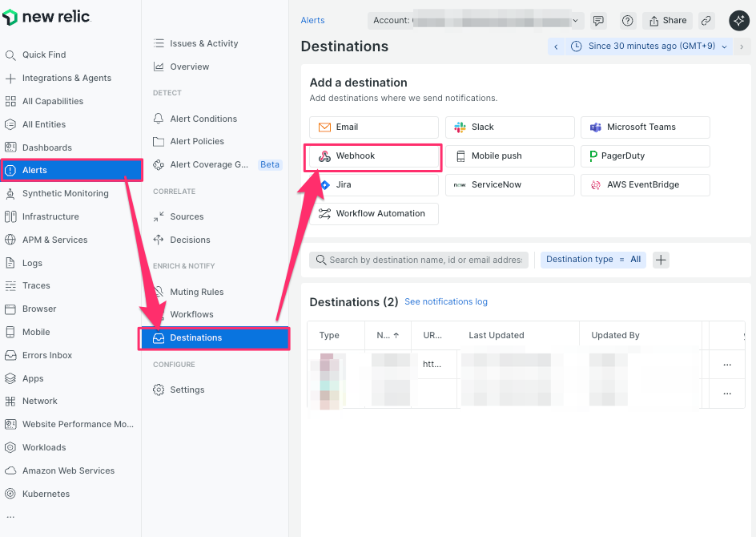Click the See notifications log link
The height and width of the screenshot is (537, 756).
(445, 302)
